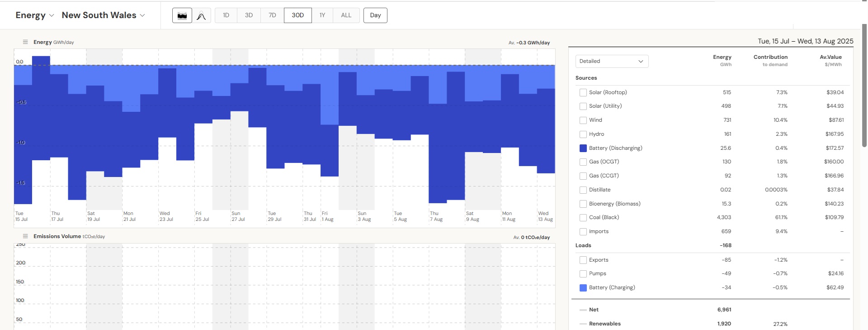
Task: Select the 1D time range
Action: (226, 15)
